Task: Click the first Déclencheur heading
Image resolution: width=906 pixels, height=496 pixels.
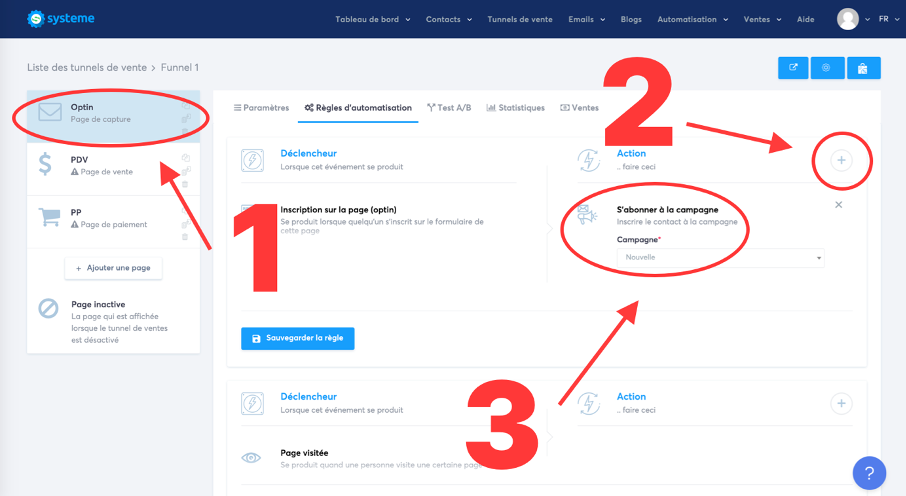Action: click(309, 153)
